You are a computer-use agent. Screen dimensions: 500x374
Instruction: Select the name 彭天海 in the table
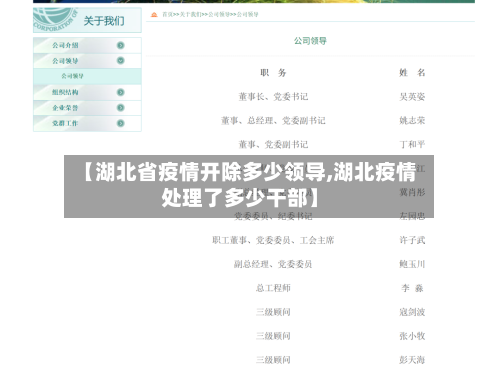[x=412, y=360]
